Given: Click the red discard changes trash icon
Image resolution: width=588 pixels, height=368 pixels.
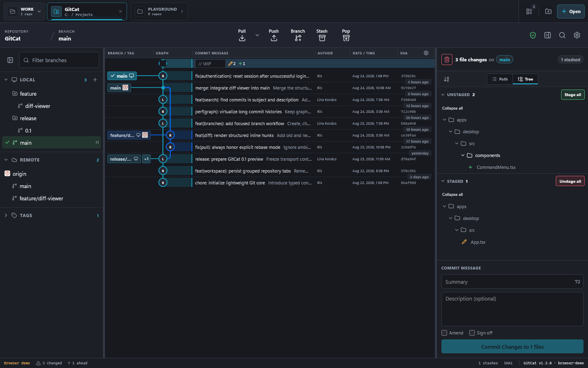Looking at the screenshot, I should [x=447, y=60].
